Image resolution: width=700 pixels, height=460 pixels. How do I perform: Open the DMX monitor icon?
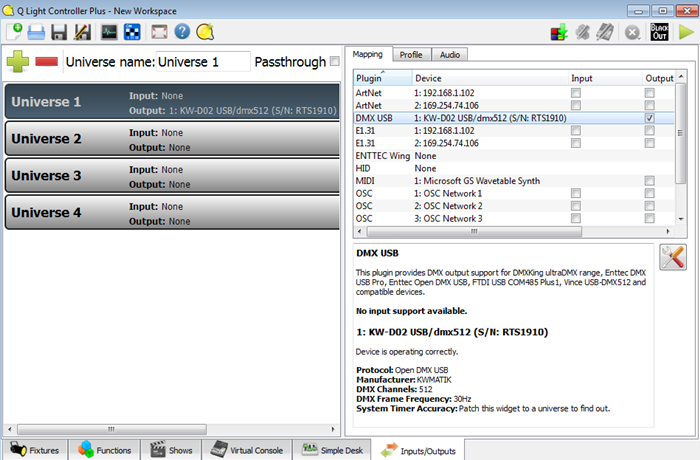[108, 32]
